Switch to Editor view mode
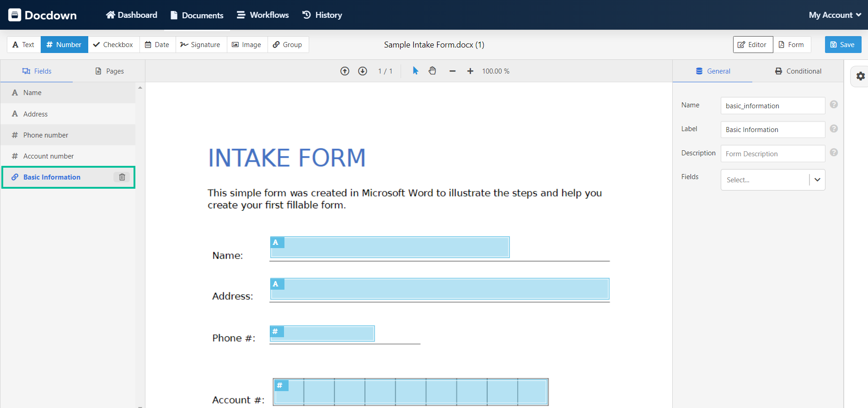Screen dimensions: 868x408 [x=753, y=45]
